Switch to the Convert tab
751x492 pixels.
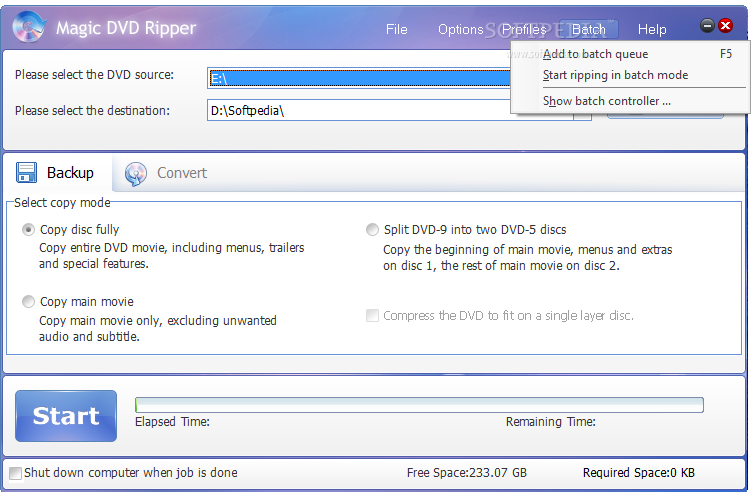tap(166, 173)
